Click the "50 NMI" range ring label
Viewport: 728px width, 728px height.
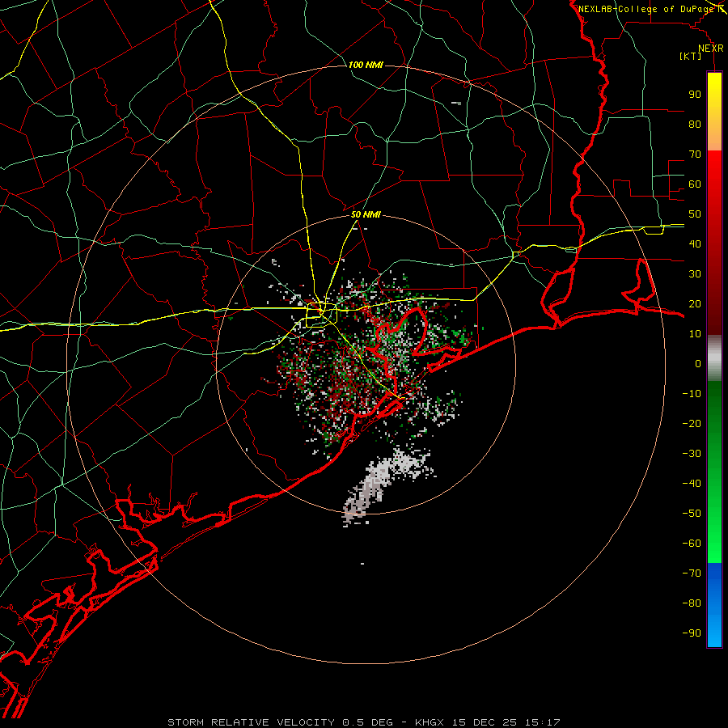coord(366,214)
